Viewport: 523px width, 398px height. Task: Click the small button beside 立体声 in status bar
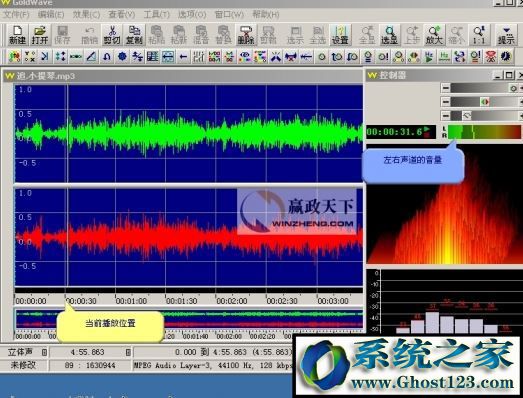(44, 352)
